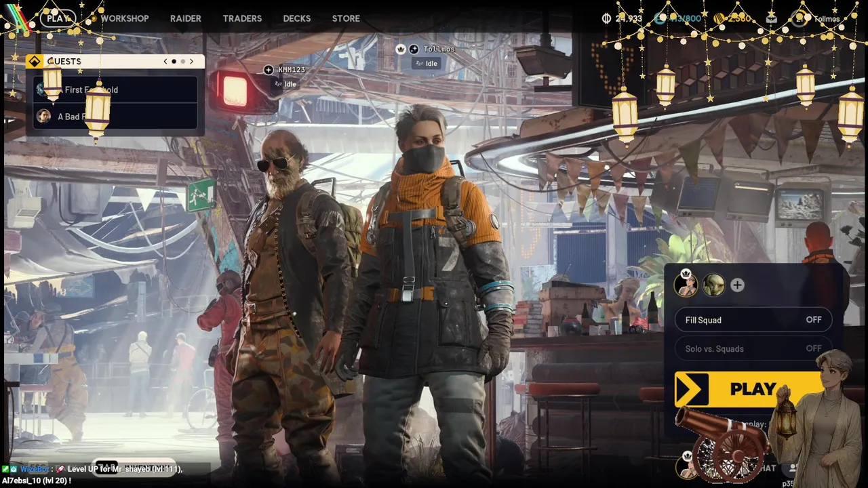This screenshot has height=488, width=868.
Task: Click the rocket icon in WizeBot chat message
Action: tap(60, 469)
